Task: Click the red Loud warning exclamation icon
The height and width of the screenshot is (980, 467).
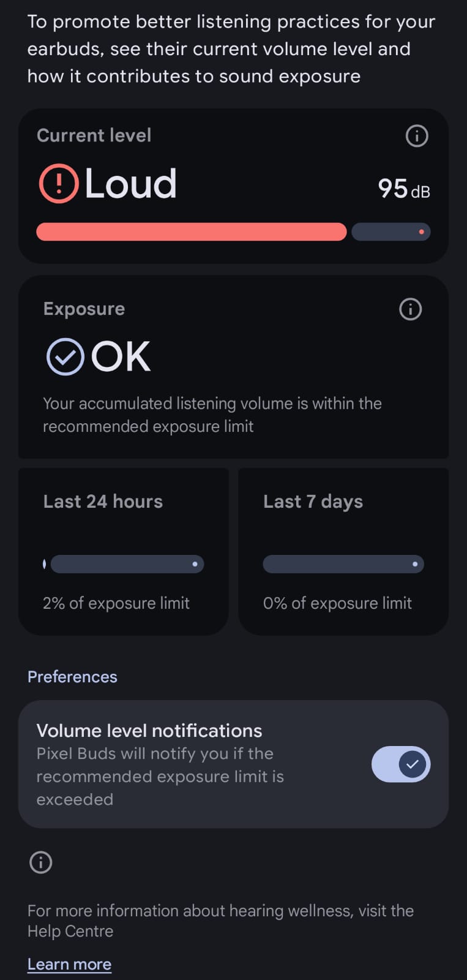Action: (59, 183)
